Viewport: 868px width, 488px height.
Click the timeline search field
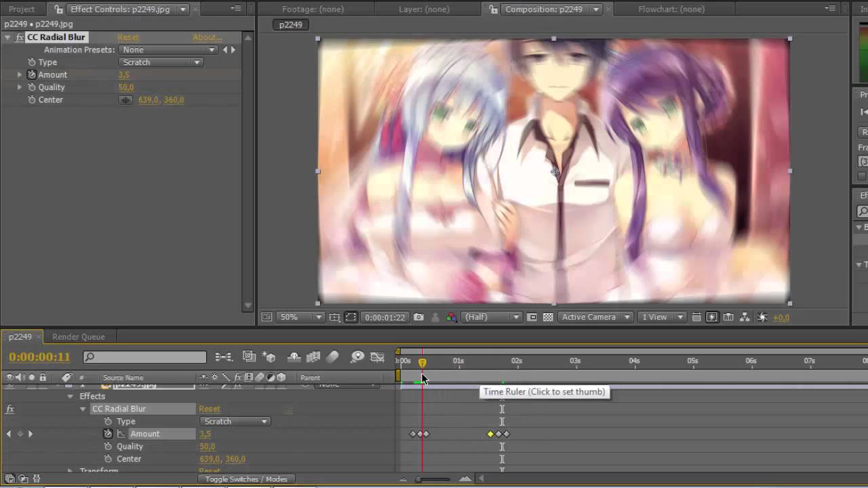(x=144, y=357)
